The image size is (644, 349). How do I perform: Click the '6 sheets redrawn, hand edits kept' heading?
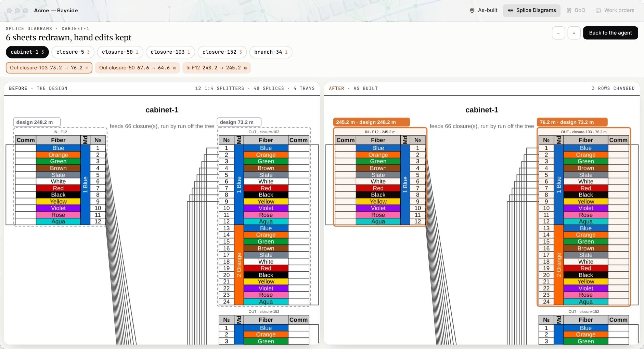[x=68, y=37]
